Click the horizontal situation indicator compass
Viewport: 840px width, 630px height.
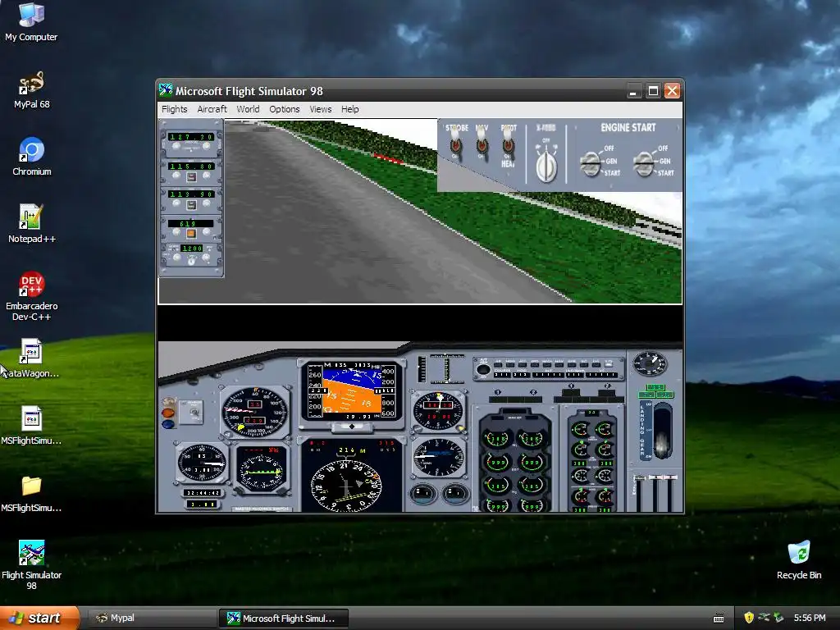tap(346, 486)
